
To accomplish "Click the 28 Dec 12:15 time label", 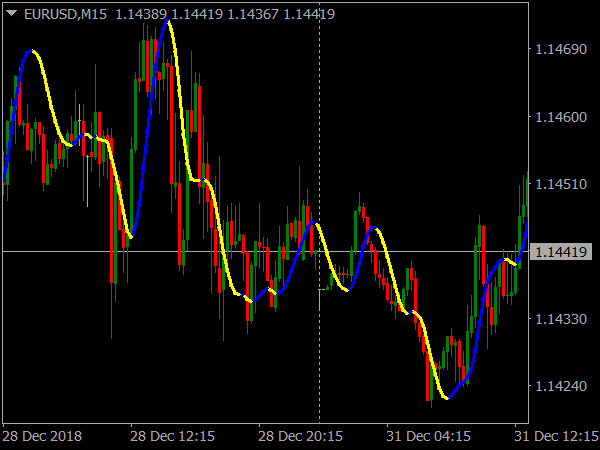I will [x=172, y=436].
